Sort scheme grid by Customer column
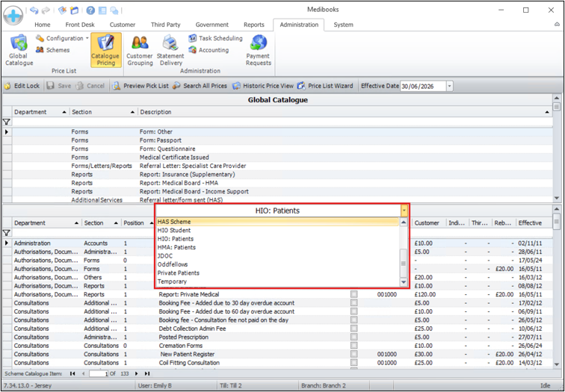This screenshot has width=565, height=392. tap(429, 223)
